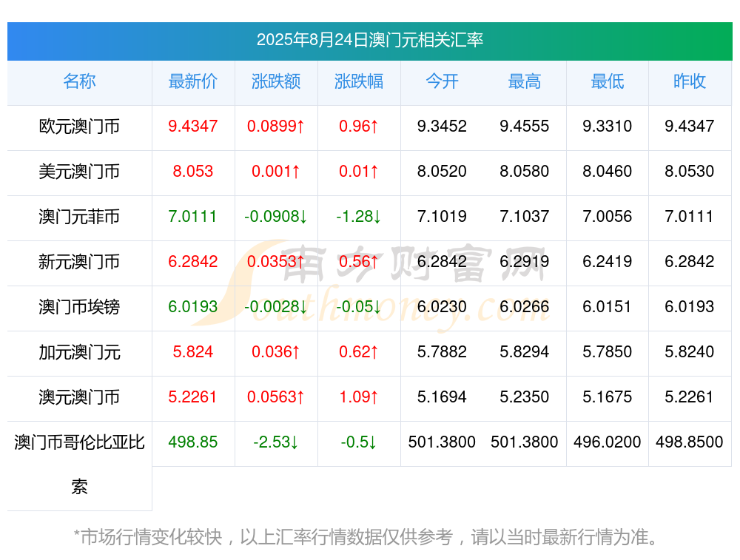The height and width of the screenshot is (560, 740).
Task: Click change percent 0.62↑
Action: point(359,352)
